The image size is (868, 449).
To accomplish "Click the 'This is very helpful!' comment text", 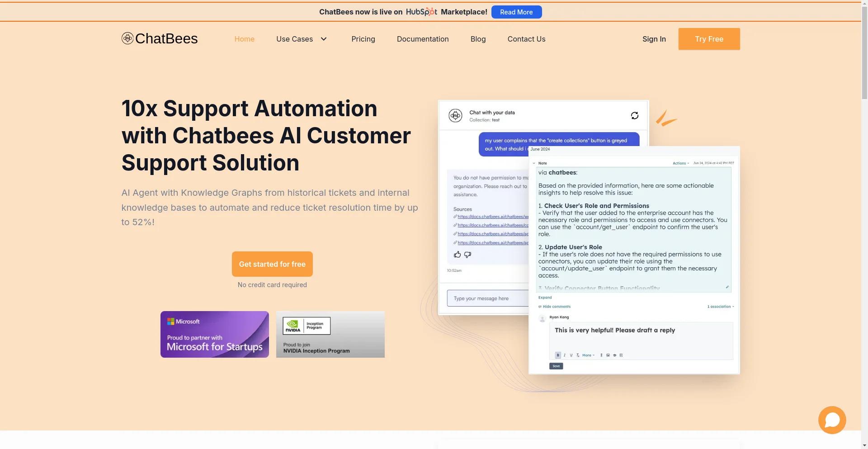I will tap(615, 331).
